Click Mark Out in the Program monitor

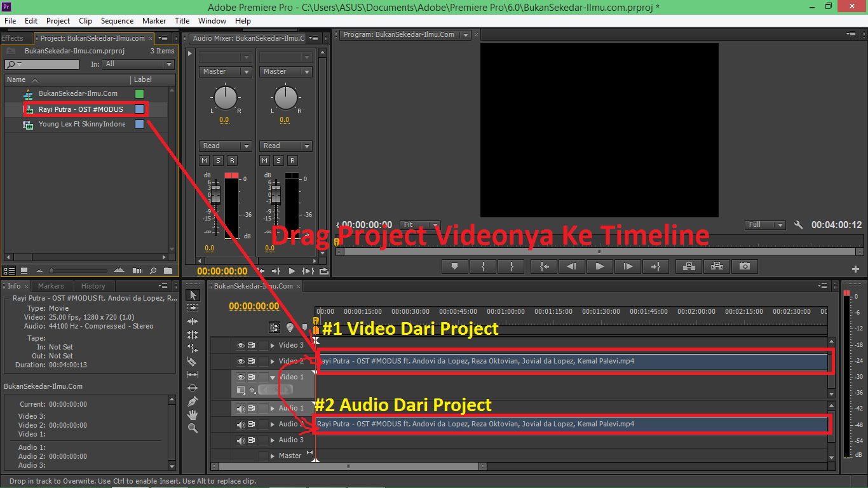pyautogui.click(x=512, y=266)
